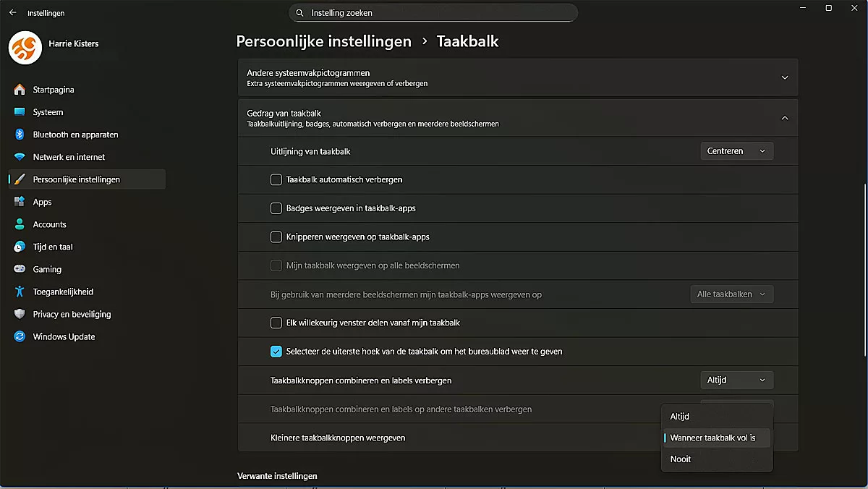Open the Gaming settings section
868x489 pixels.
pyautogui.click(x=47, y=268)
